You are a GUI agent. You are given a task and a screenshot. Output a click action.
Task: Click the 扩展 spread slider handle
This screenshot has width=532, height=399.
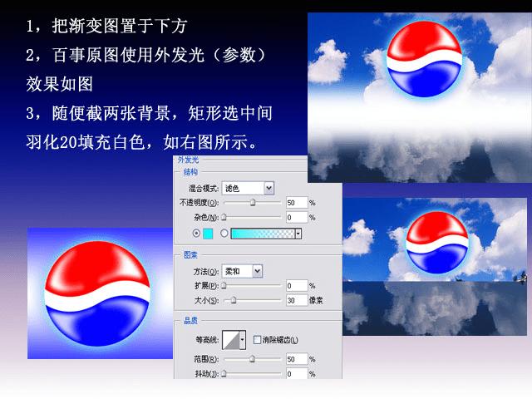pos(224,286)
